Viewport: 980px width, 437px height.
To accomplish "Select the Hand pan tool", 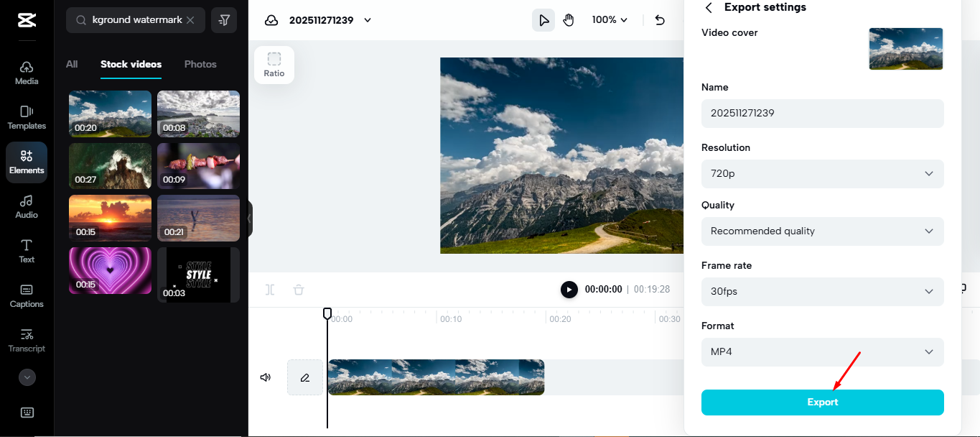I will coord(569,19).
